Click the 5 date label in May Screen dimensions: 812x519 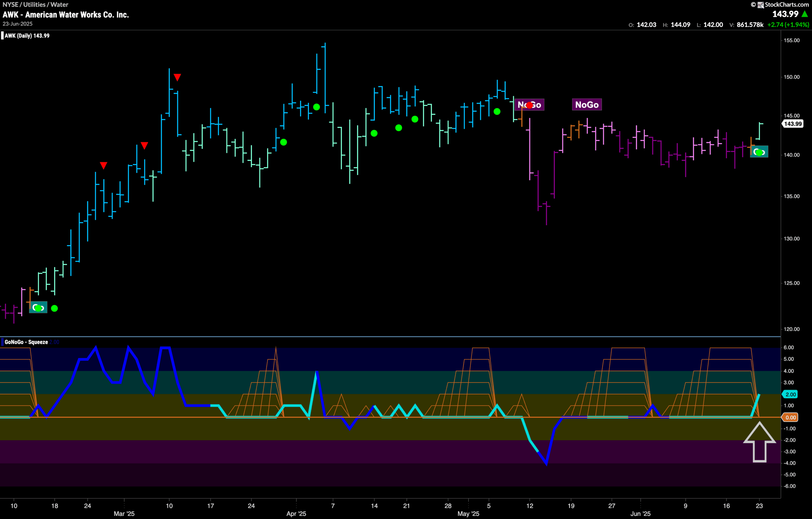pos(488,506)
